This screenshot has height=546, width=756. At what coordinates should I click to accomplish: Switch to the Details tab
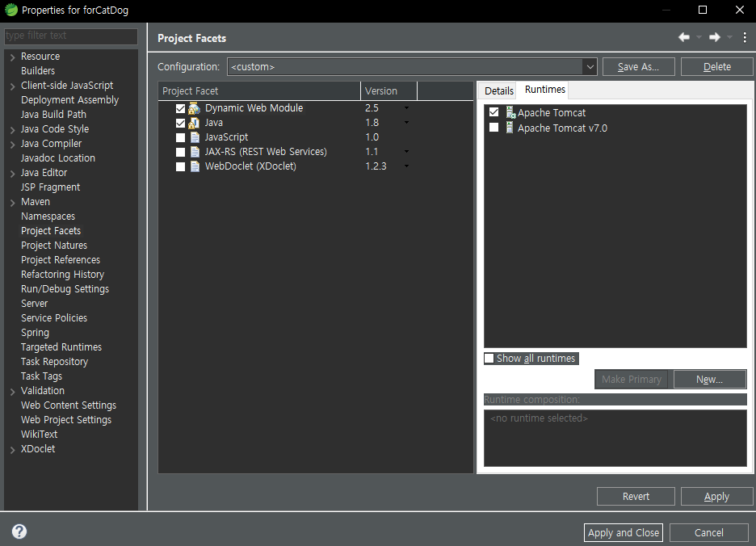(498, 90)
